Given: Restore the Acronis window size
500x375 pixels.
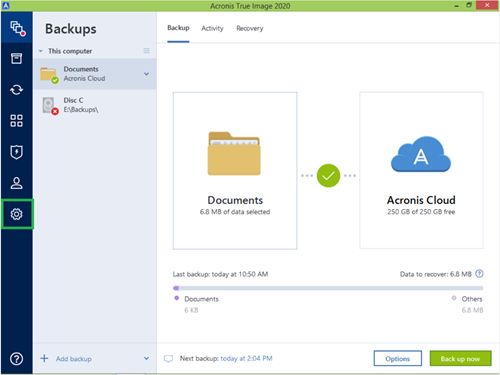Looking at the screenshot, I should coord(469,5).
